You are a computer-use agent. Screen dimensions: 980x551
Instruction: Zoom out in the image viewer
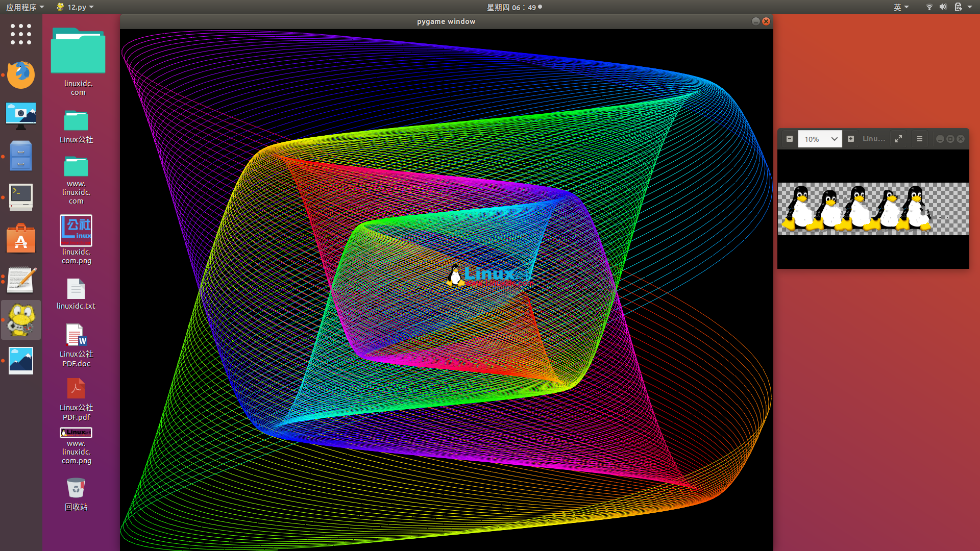coord(789,139)
